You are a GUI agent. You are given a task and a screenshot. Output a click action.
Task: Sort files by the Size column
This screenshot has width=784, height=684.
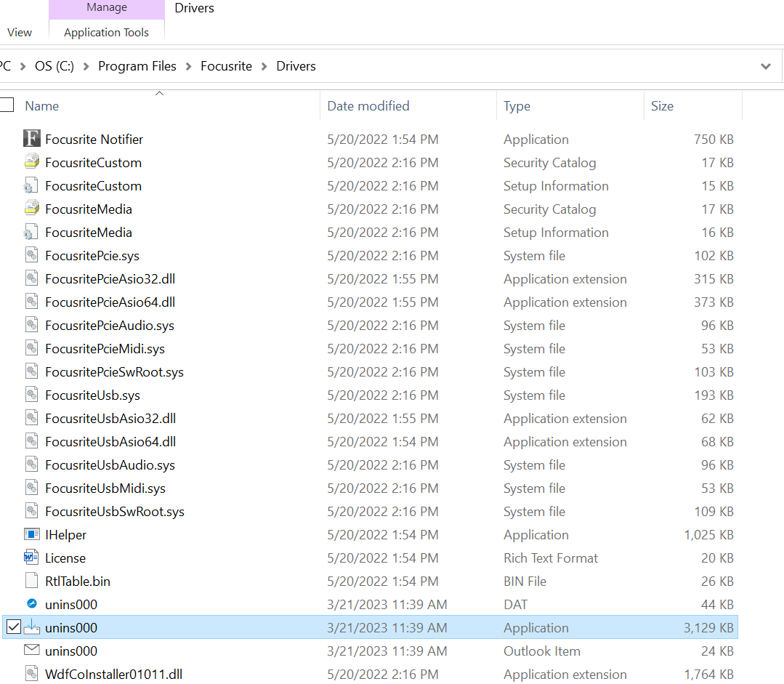point(662,106)
